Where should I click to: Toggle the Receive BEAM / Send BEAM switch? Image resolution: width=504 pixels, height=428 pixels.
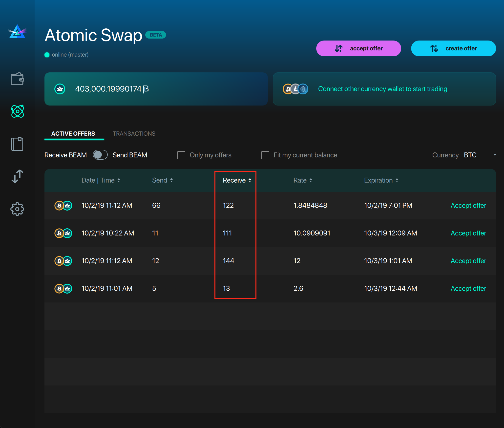(100, 155)
